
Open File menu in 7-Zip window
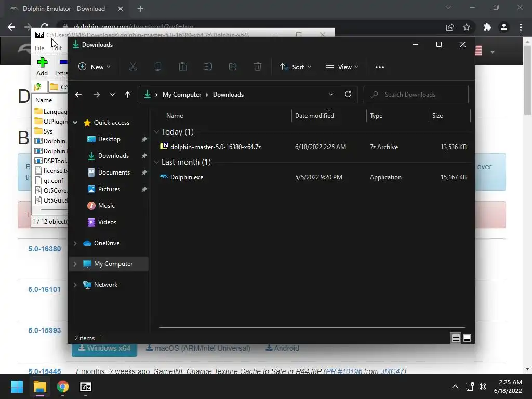[39, 48]
